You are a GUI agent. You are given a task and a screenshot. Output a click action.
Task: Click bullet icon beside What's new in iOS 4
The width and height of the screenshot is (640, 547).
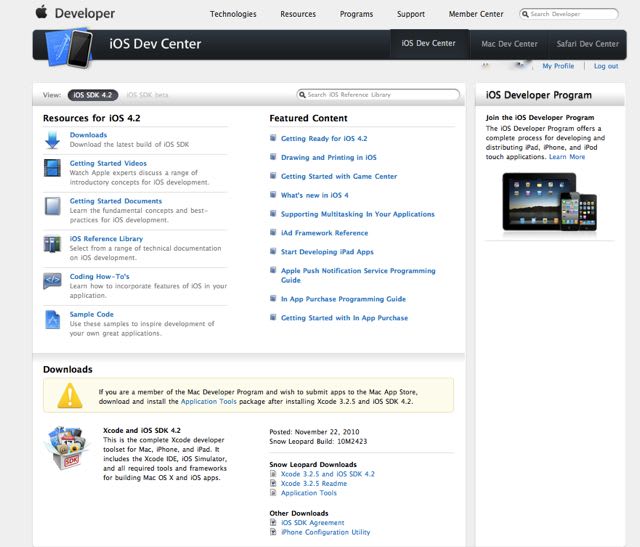(273, 195)
